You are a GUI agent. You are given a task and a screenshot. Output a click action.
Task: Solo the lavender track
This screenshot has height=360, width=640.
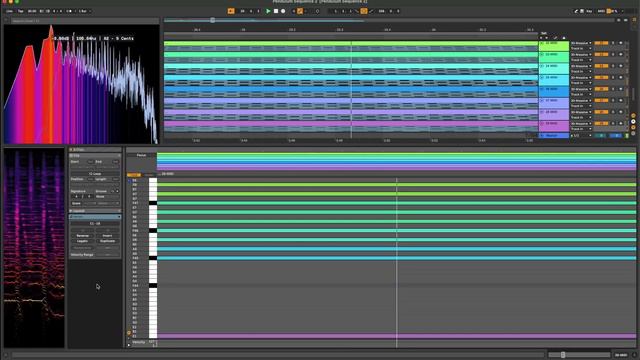(x=613, y=100)
